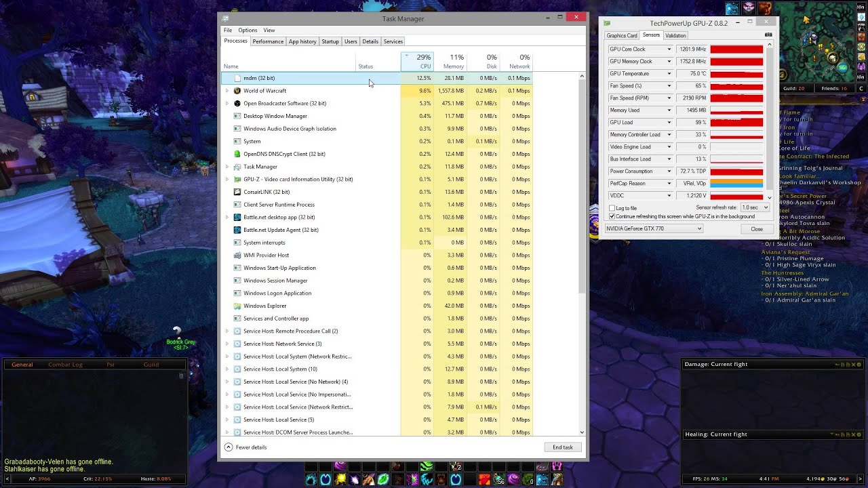Viewport: 868px width, 488px height.
Task: Open the File menu in Task Manager
Action: 228,30
